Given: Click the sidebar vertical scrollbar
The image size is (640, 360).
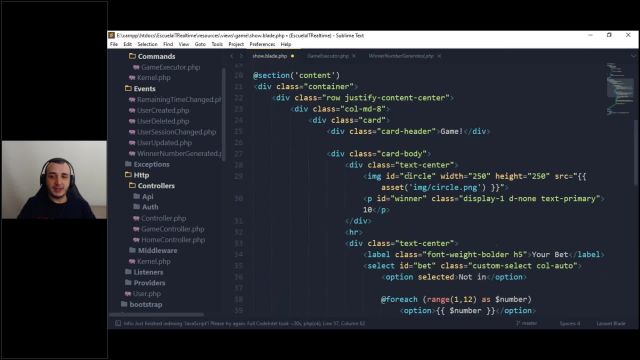Looking at the screenshot, I should [223, 114].
